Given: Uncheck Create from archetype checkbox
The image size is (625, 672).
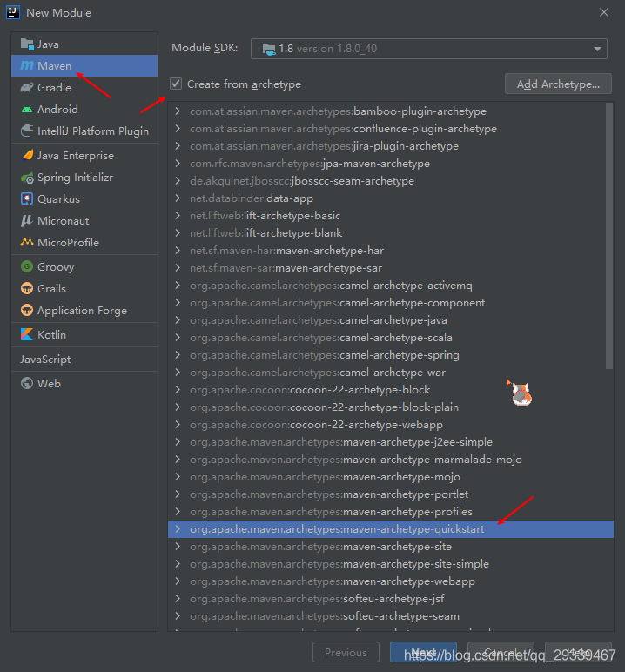Looking at the screenshot, I should (176, 84).
